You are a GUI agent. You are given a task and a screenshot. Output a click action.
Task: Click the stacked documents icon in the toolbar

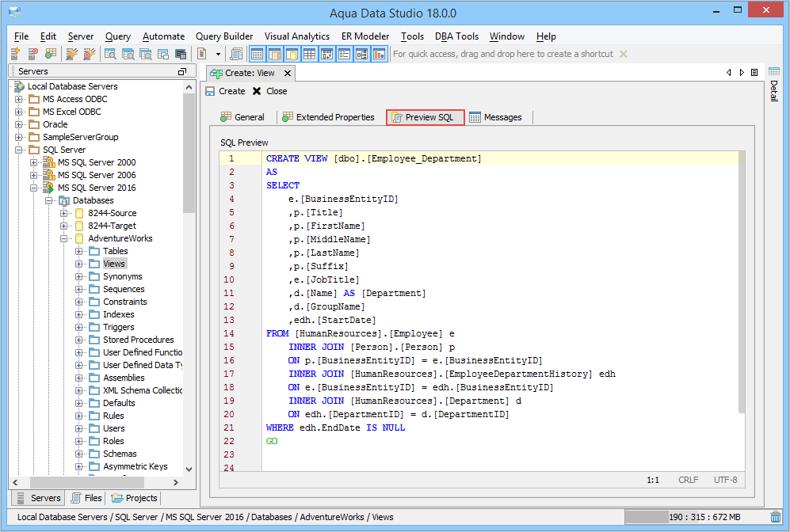coord(235,54)
